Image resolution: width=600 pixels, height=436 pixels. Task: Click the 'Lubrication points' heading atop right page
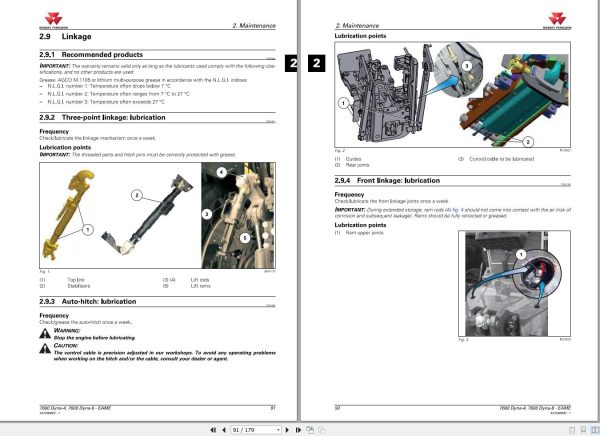(360, 36)
